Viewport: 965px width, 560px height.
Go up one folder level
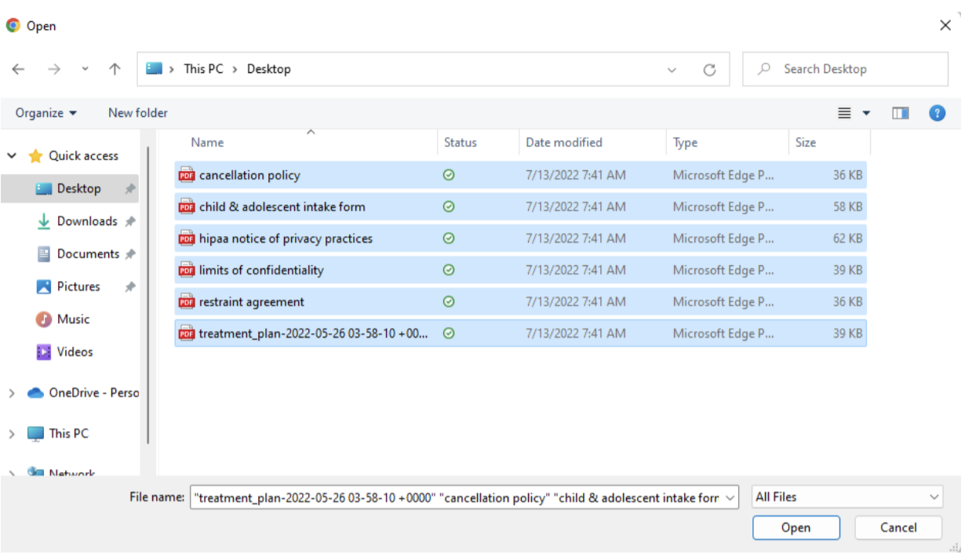[x=114, y=68]
